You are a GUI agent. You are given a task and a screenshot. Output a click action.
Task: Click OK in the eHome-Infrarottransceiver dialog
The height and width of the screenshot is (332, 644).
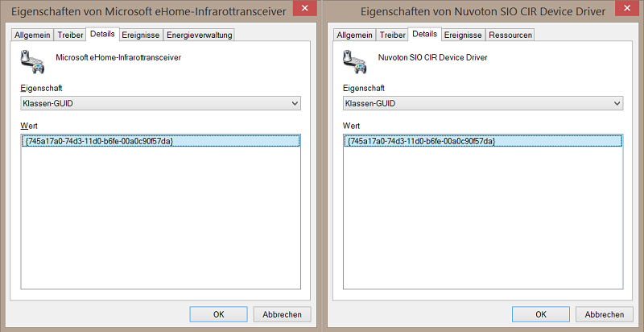218,314
